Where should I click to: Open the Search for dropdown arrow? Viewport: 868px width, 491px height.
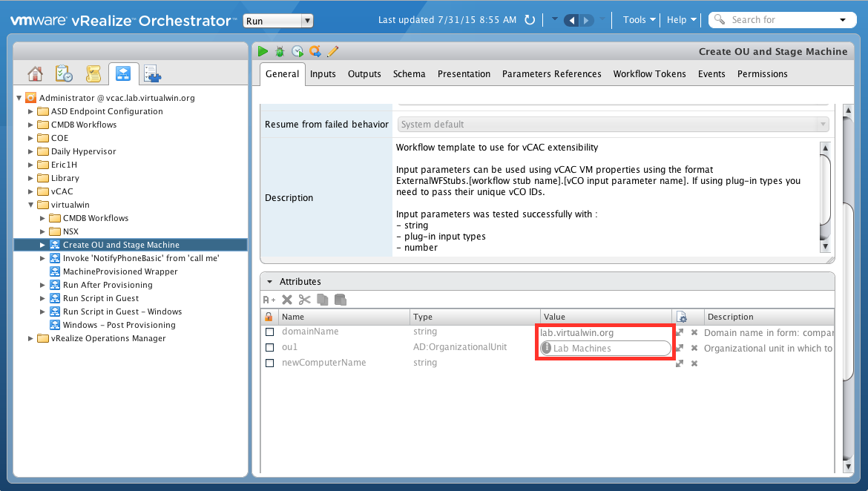(843, 20)
